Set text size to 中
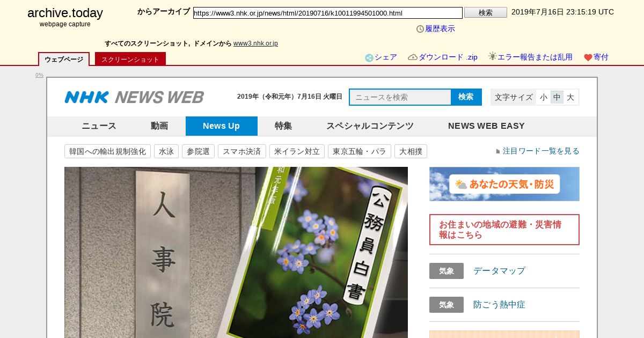644x338 pixels. coord(557,97)
